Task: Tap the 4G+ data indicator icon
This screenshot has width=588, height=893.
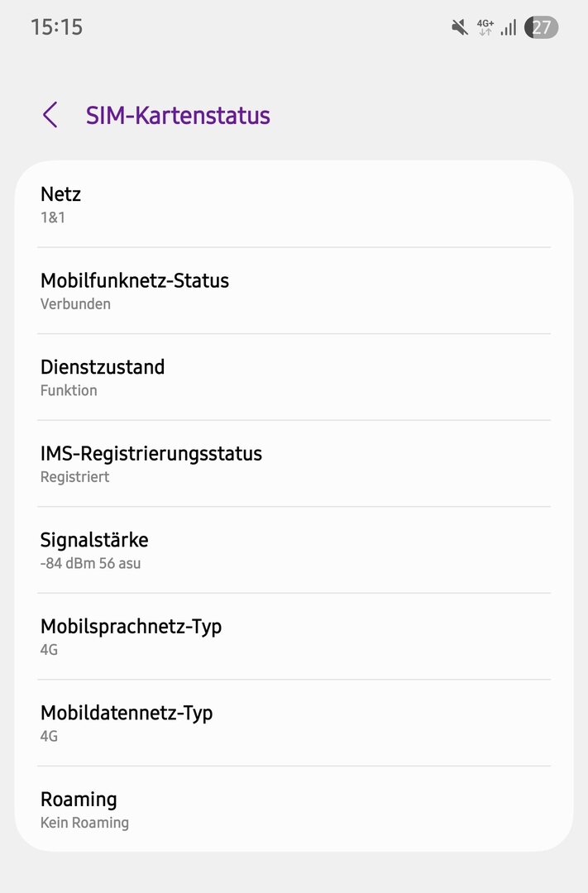Action: pyautogui.click(x=485, y=27)
